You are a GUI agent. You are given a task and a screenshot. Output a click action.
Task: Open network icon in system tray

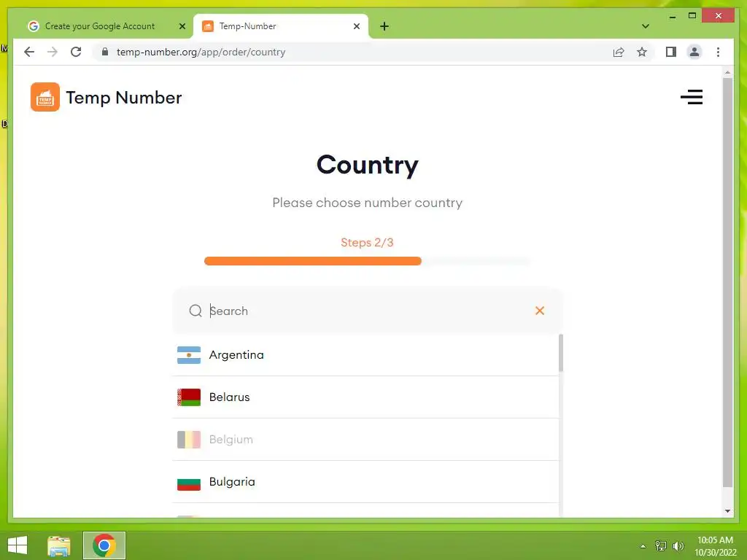pyautogui.click(x=660, y=545)
